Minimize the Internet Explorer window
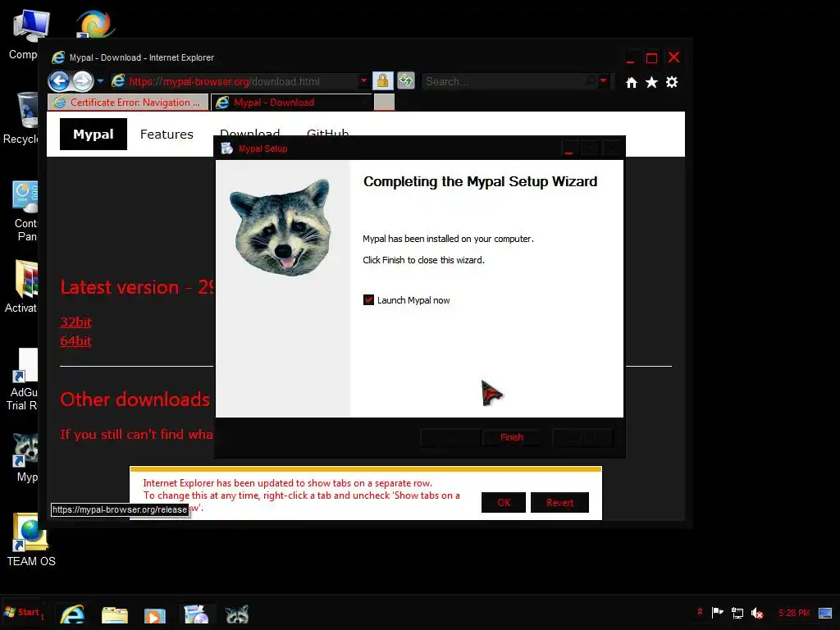Viewport: 840px width, 630px height. 631,58
